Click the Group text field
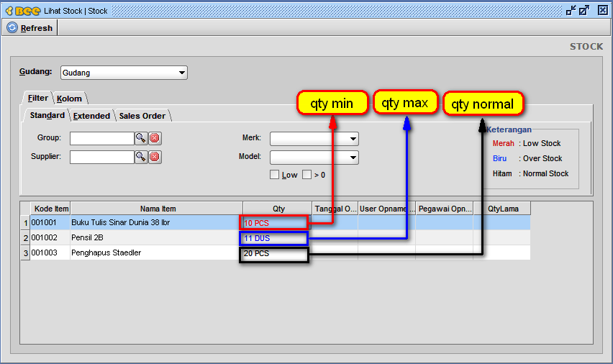The image size is (613, 364). click(x=102, y=138)
